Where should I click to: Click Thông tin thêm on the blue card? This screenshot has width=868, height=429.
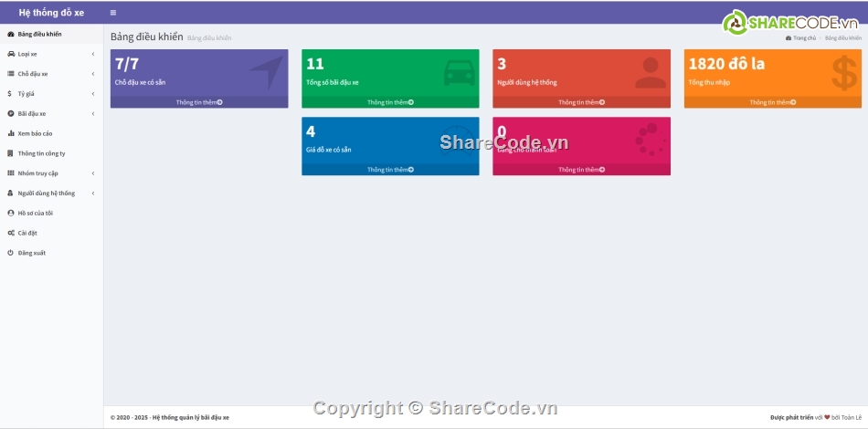(390, 170)
